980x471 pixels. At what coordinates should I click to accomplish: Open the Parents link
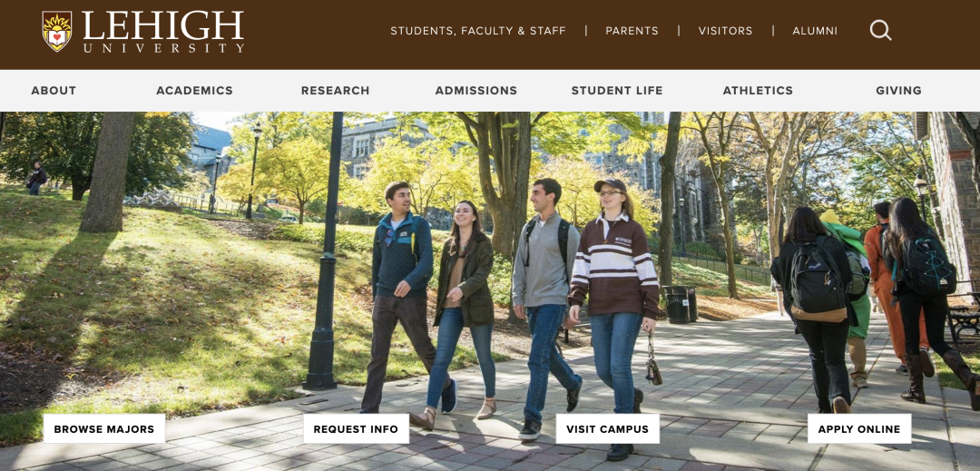(x=632, y=31)
